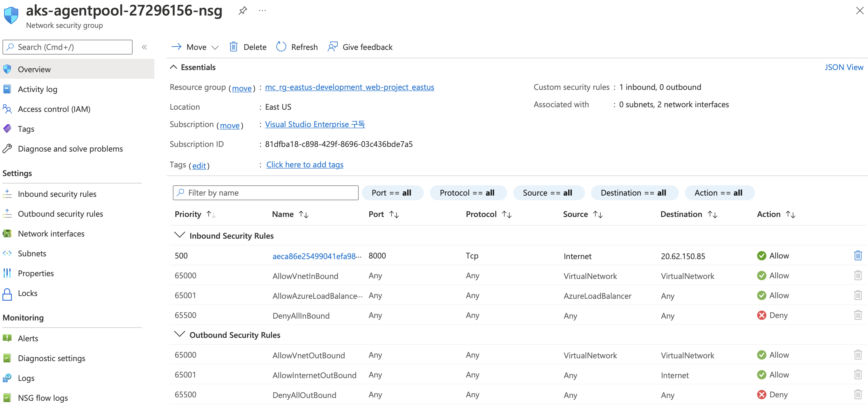The image size is (868, 411).
Task: Click the Refresh icon
Action: tap(281, 47)
